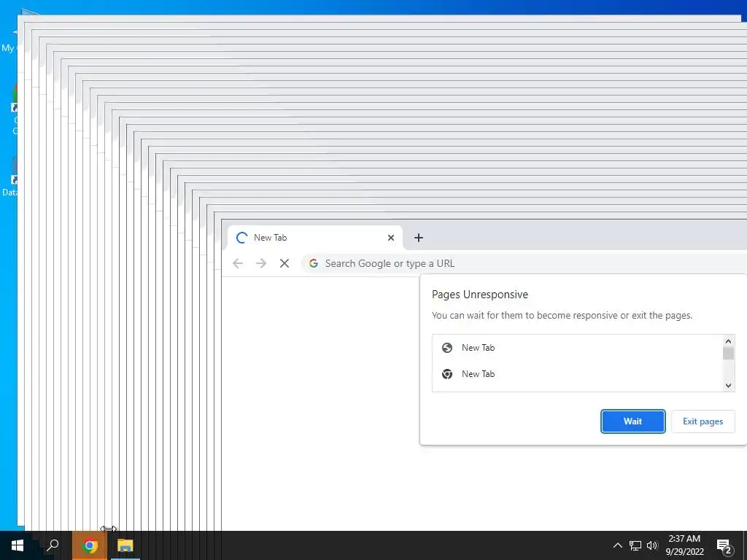Viewport: 747px width, 560px height.
Task: Select the New Tab entry with the globe icon
Action: 577,348
